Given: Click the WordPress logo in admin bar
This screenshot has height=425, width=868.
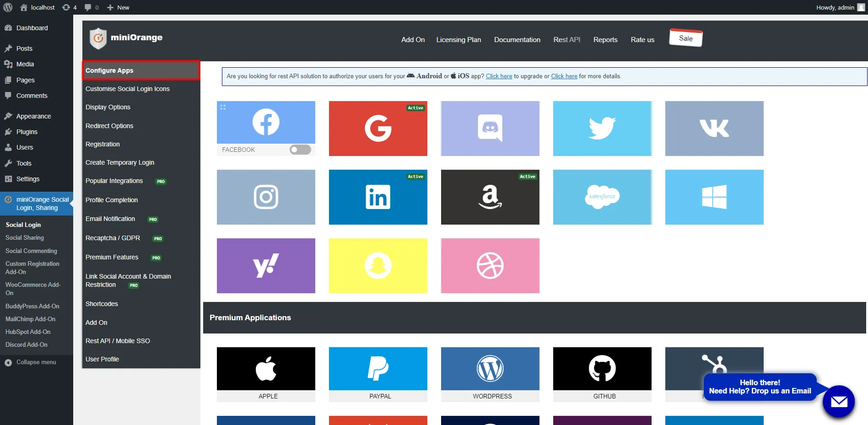Looking at the screenshot, I should coord(8,7).
